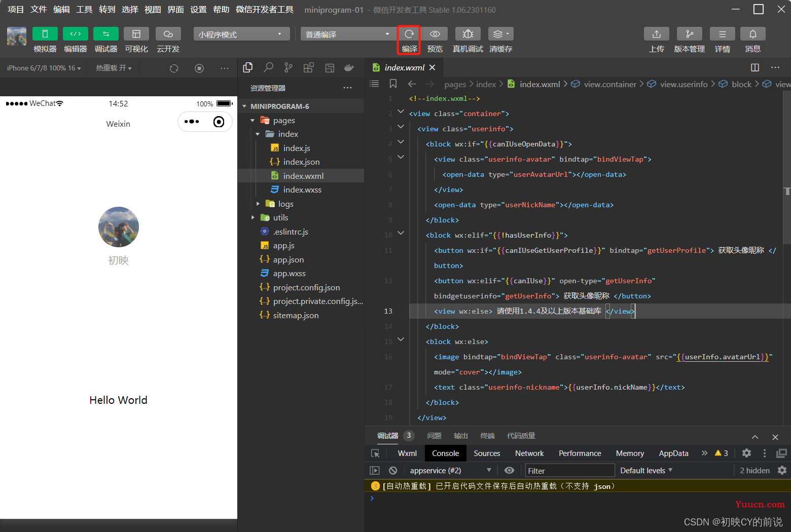Toggle the console live expression eye
Screen dimensions: 791x532
[x=509, y=471]
